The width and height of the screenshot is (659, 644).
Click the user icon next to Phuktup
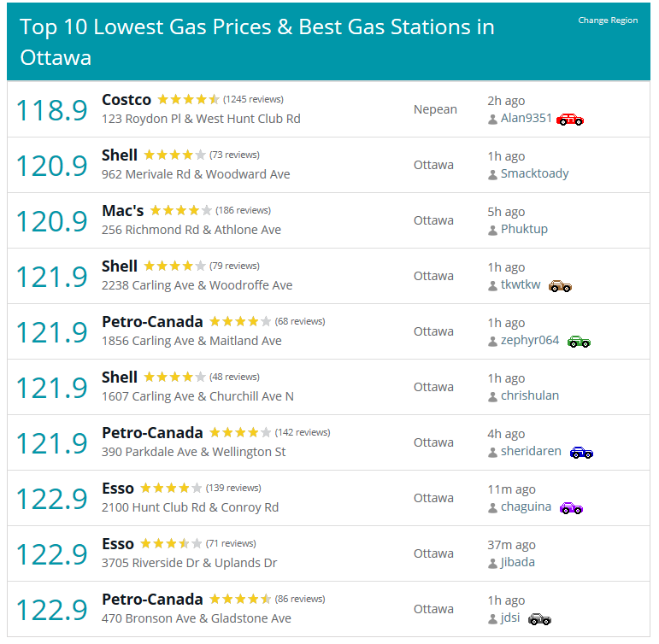[492, 231]
